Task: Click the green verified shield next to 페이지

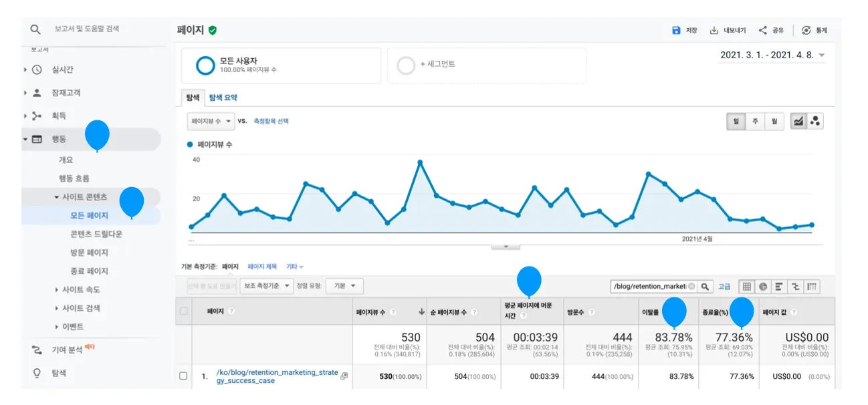Action: pos(213,30)
